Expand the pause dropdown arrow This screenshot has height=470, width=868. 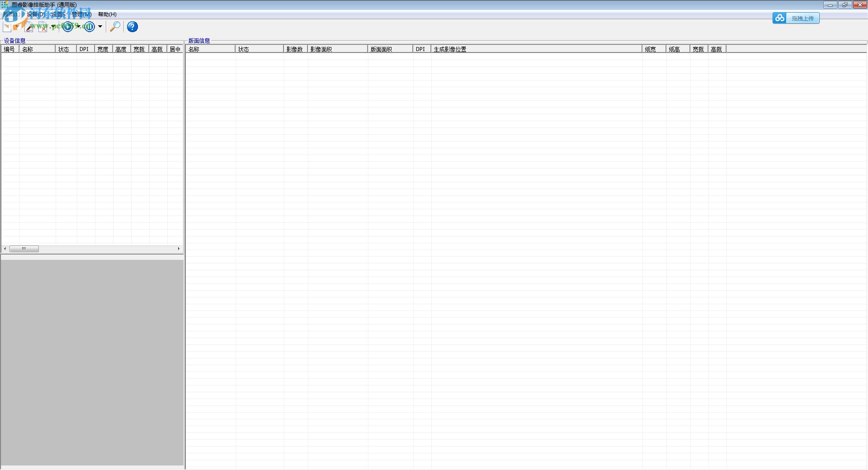click(100, 26)
